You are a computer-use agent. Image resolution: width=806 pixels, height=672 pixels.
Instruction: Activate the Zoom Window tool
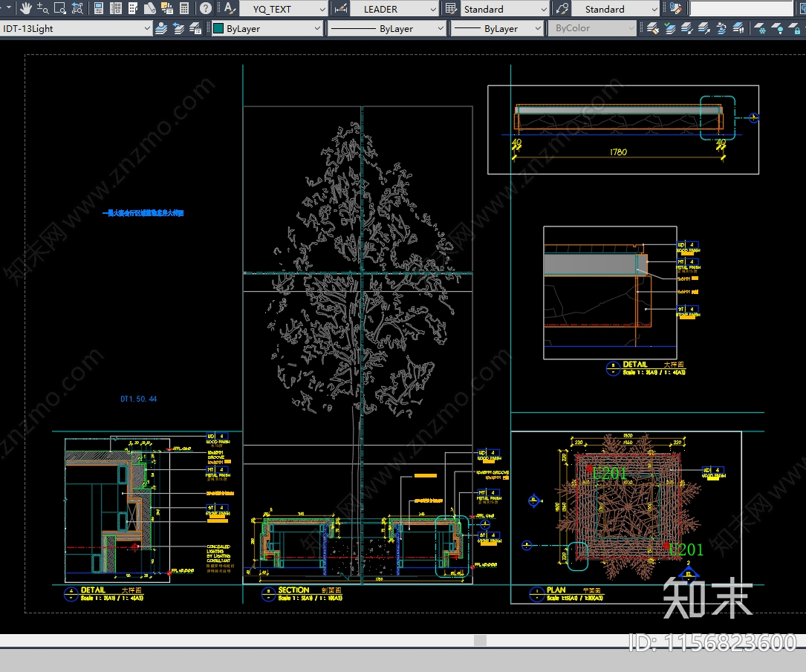(59, 9)
